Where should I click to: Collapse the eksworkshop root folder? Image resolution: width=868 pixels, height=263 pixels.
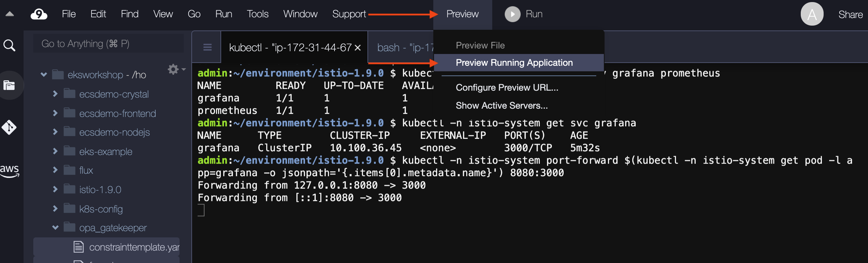(44, 74)
